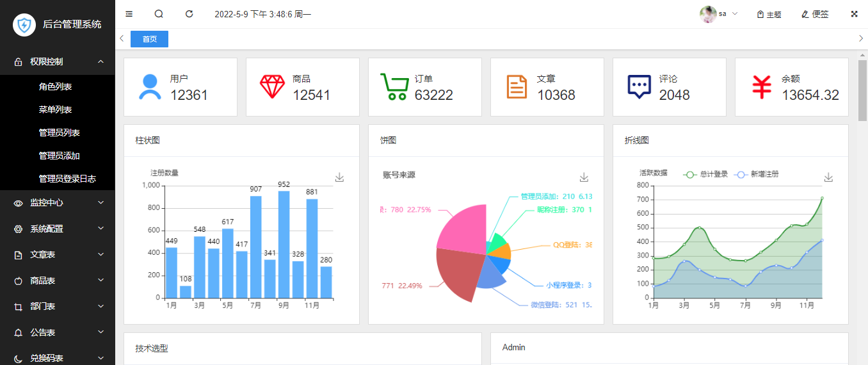
Task: Open the 便签 notes panel
Action: (x=815, y=14)
